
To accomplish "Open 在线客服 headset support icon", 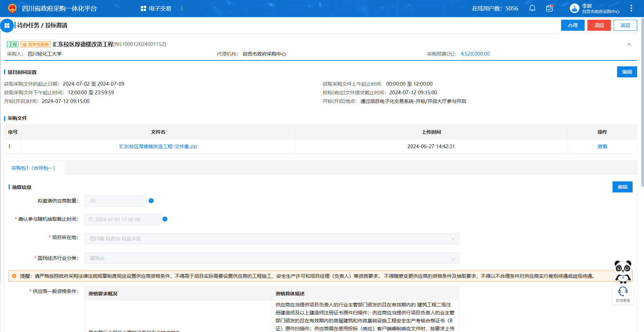I will (x=623, y=292).
